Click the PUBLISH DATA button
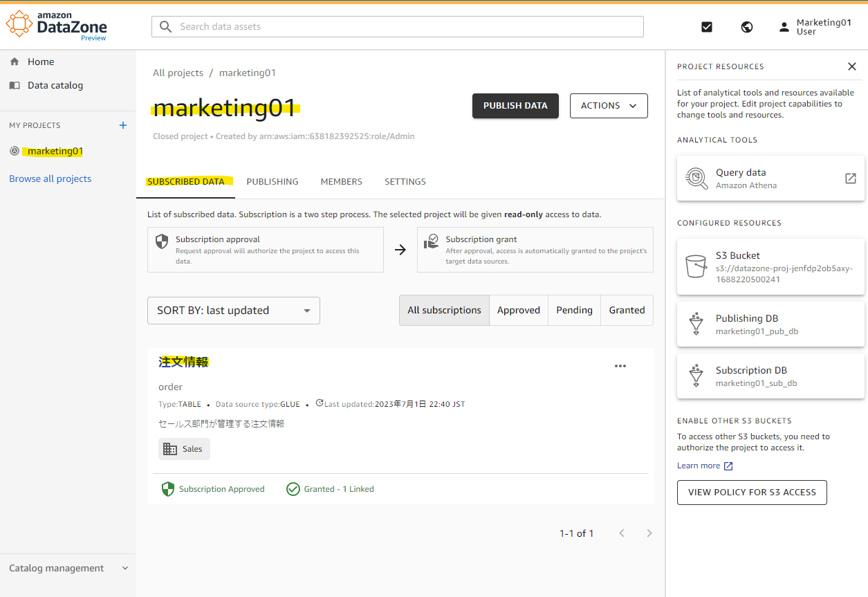Viewport: 868px width, 597px height. [x=515, y=106]
